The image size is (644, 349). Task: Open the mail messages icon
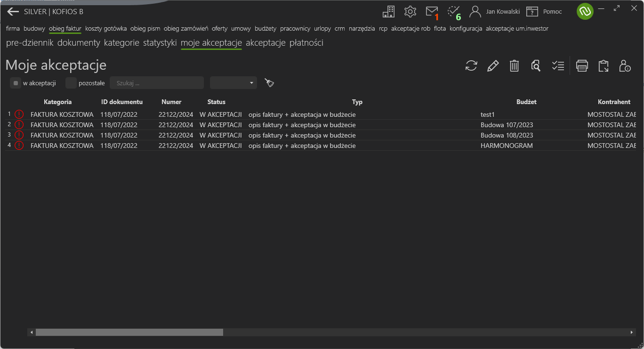(x=432, y=11)
